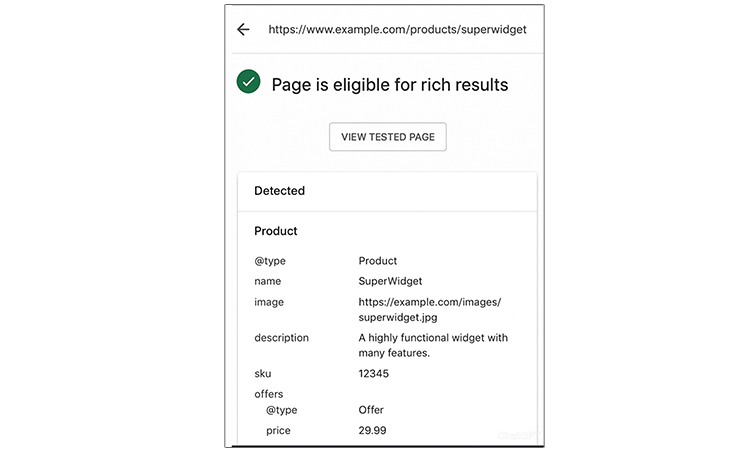Viewport: 750px width, 450px height.
Task: Click the offers property row
Action: tap(269, 394)
